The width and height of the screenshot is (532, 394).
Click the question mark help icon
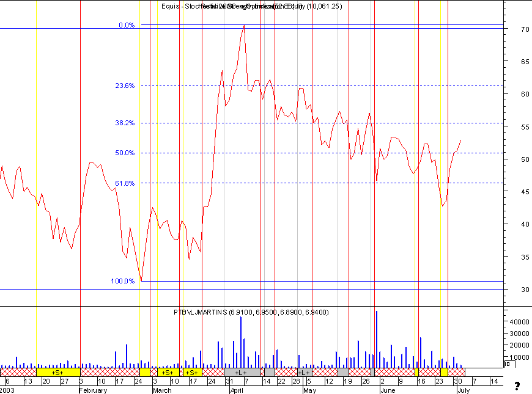tap(517, 386)
